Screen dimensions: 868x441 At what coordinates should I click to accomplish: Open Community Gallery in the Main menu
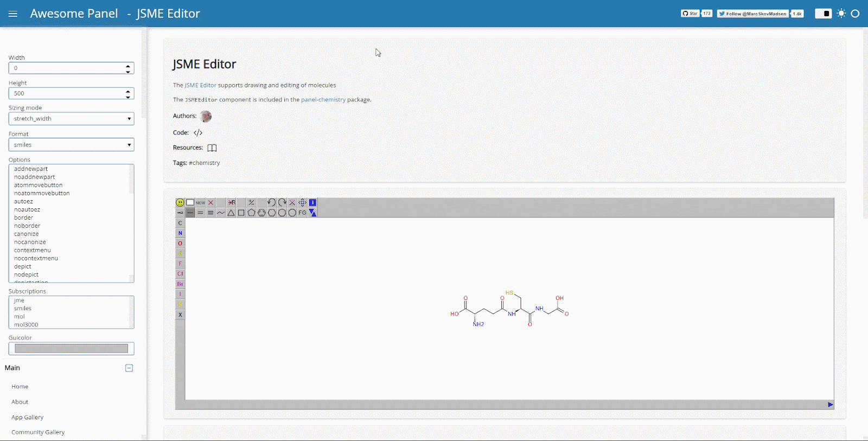(38, 432)
